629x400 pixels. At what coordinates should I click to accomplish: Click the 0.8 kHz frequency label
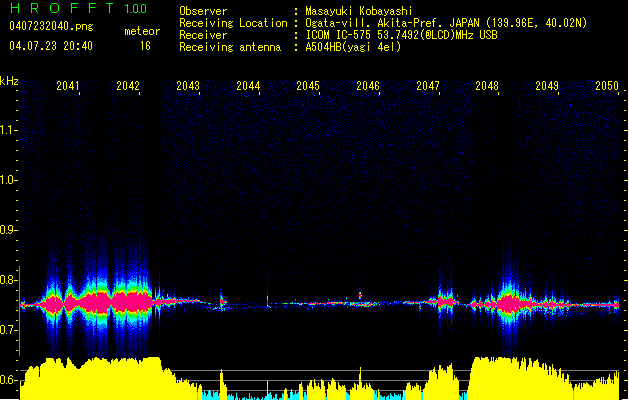click(8, 280)
